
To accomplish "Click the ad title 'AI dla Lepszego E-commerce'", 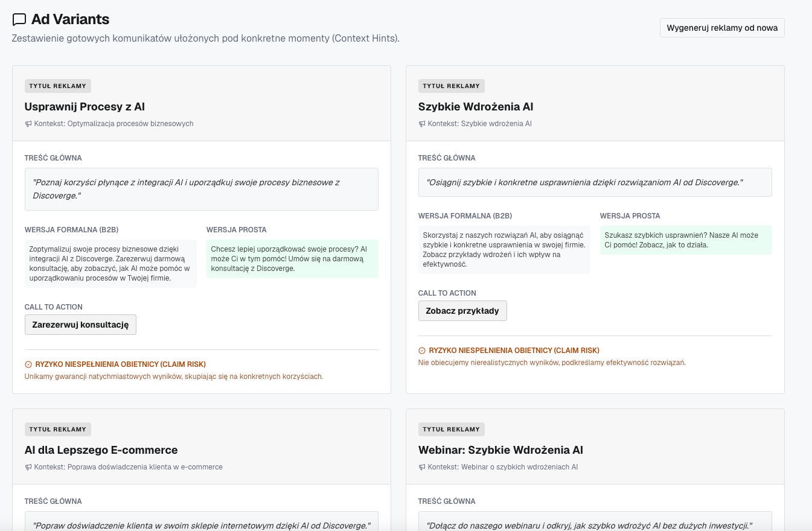I will point(101,450).
